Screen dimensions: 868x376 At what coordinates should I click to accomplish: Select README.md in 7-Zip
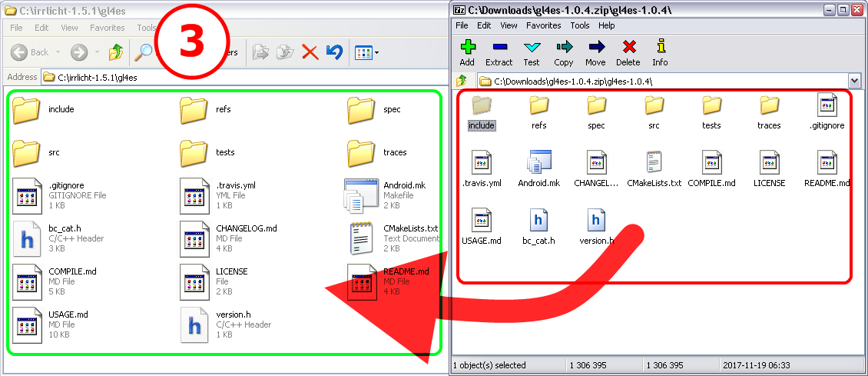tap(827, 169)
